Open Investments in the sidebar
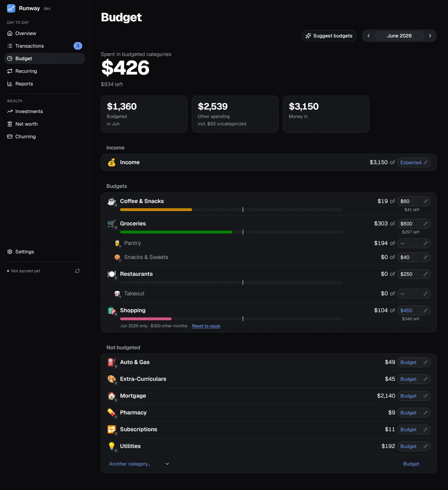 coord(44,111)
